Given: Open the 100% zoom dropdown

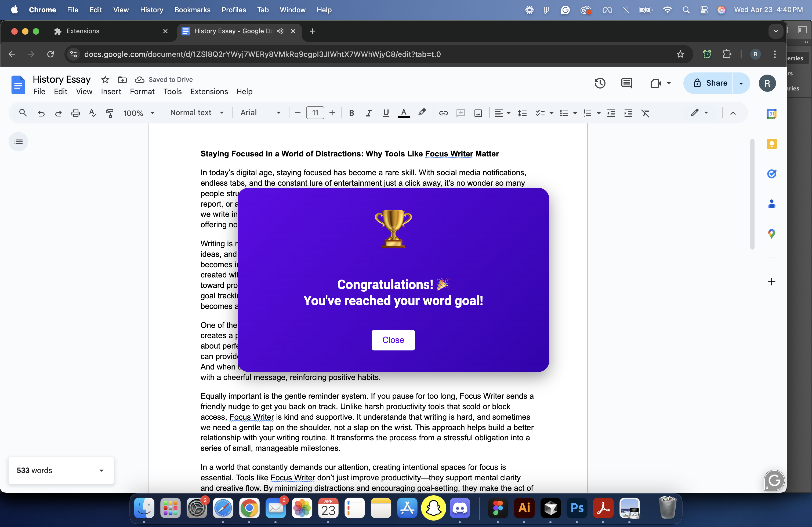Looking at the screenshot, I should click(139, 113).
